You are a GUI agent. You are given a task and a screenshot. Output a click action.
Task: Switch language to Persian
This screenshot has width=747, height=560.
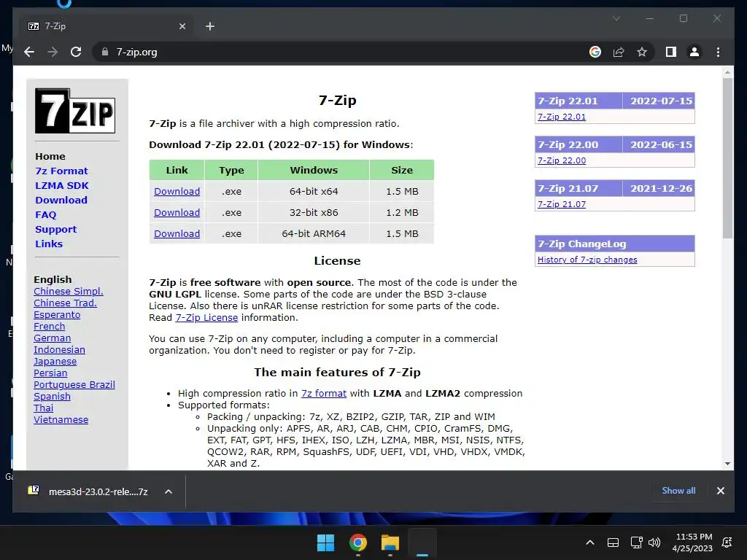click(50, 373)
